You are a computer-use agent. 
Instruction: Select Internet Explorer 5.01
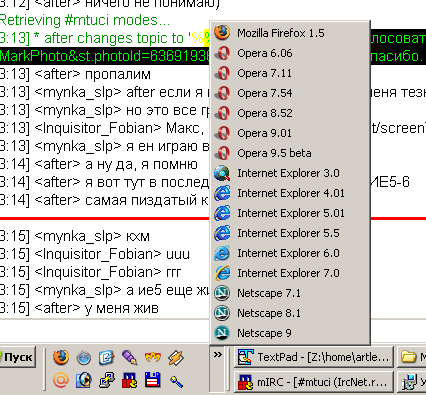pyautogui.click(x=290, y=213)
